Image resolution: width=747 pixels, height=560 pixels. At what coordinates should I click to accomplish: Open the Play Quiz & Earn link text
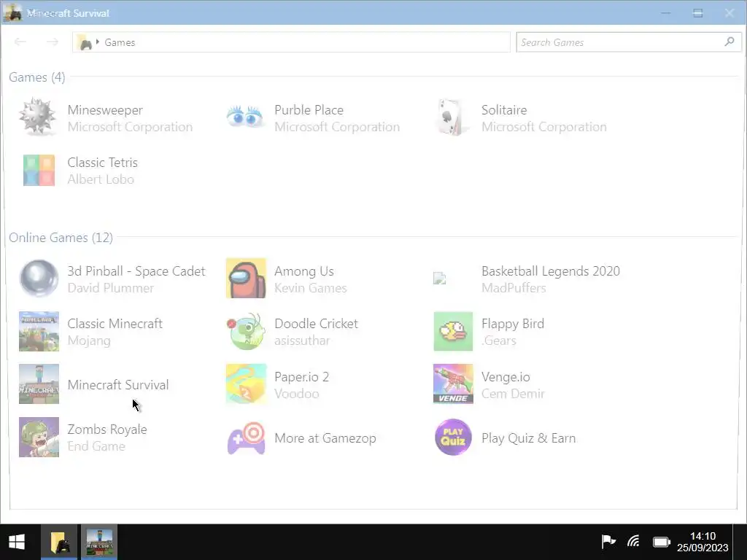coord(528,437)
